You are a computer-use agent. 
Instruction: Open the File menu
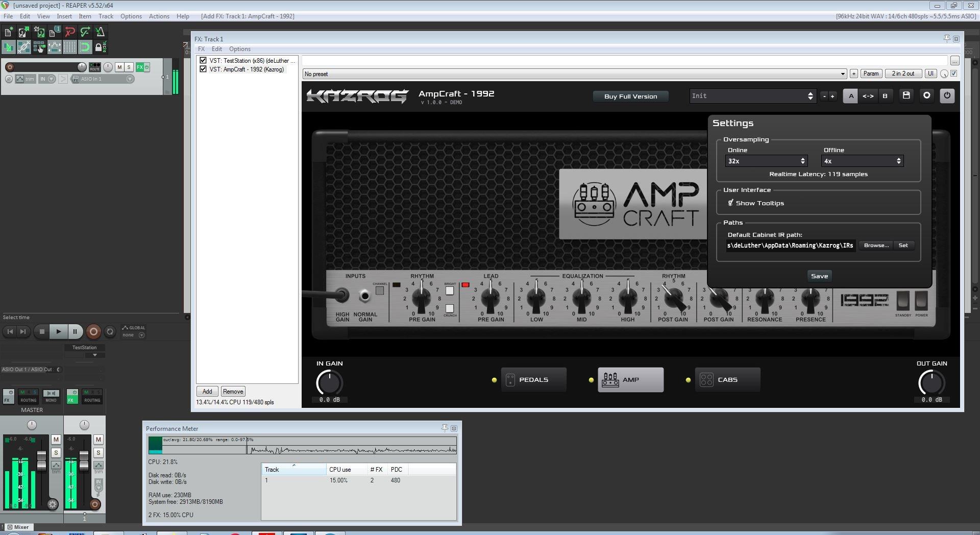coord(8,16)
